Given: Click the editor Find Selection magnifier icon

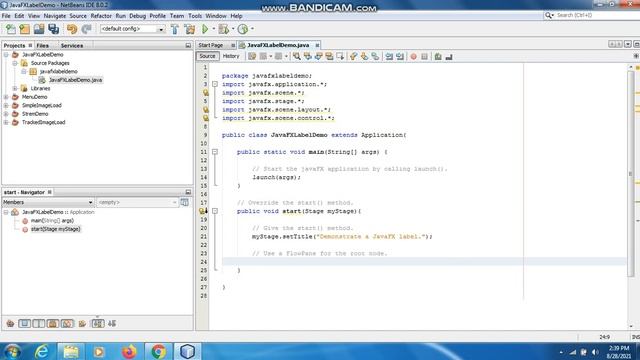Looking at the screenshot, I should click(x=297, y=56).
